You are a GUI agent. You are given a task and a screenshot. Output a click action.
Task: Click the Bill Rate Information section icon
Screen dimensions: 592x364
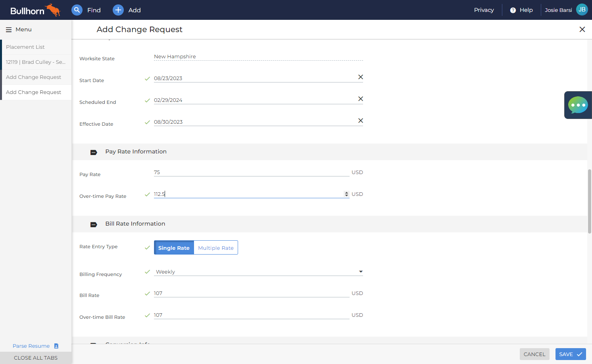[x=94, y=224]
